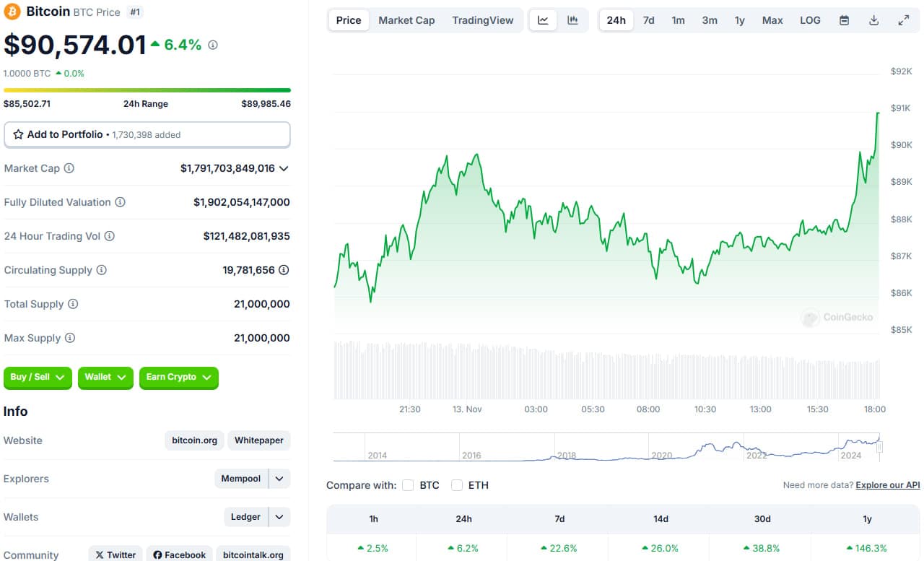
Task: Toggle the LOG scale option
Action: [x=810, y=20]
